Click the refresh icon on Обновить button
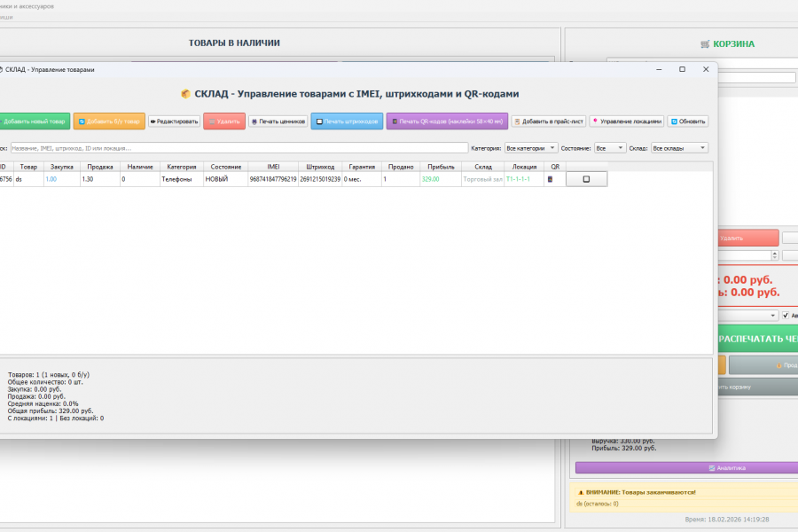Viewport: 798px width, 532px height. pyautogui.click(x=674, y=121)
